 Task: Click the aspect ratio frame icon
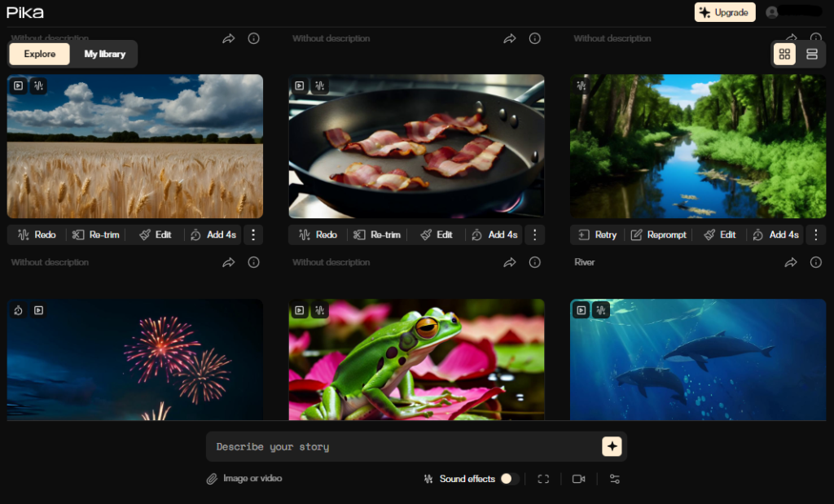[x=543, y=479]
